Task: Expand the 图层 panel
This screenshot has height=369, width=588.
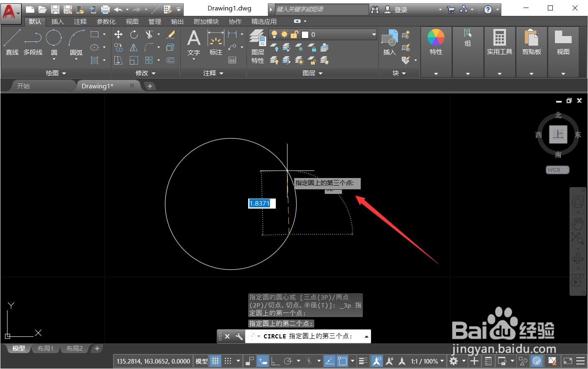Action: point(313,73)
